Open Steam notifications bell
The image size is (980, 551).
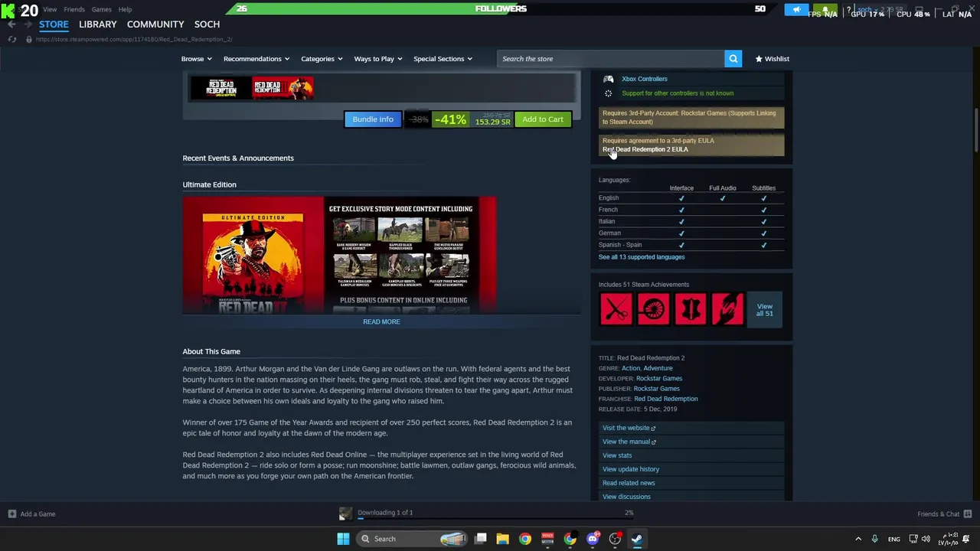pyautogui.click(x=825, y=9)
